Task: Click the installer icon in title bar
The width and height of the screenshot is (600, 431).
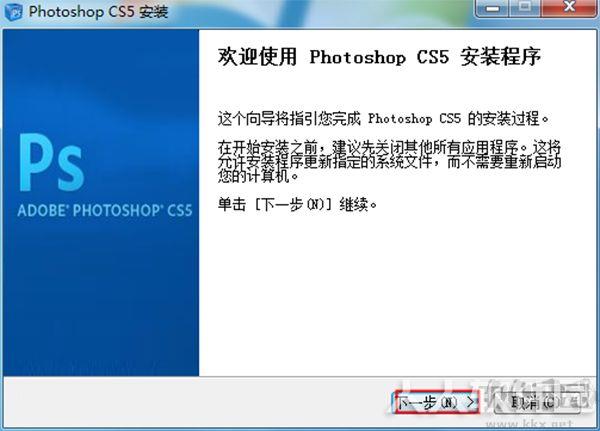Action: (x=14, y=11)
